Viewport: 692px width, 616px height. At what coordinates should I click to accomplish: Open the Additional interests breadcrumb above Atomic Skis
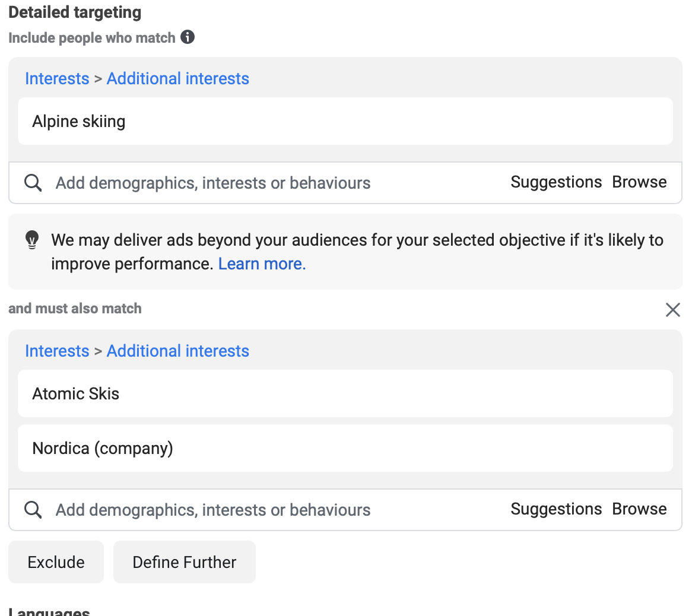(177, 351)
